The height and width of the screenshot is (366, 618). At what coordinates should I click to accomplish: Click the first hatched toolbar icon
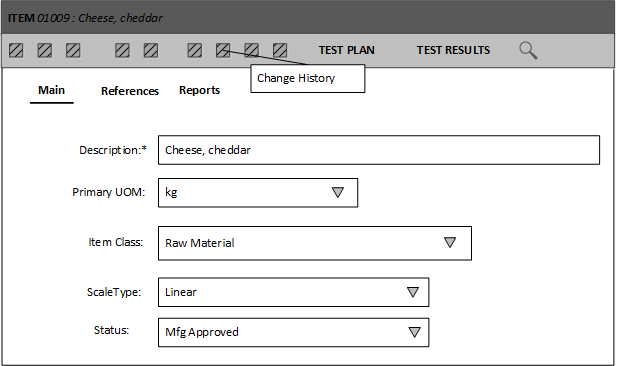[16, 50]
